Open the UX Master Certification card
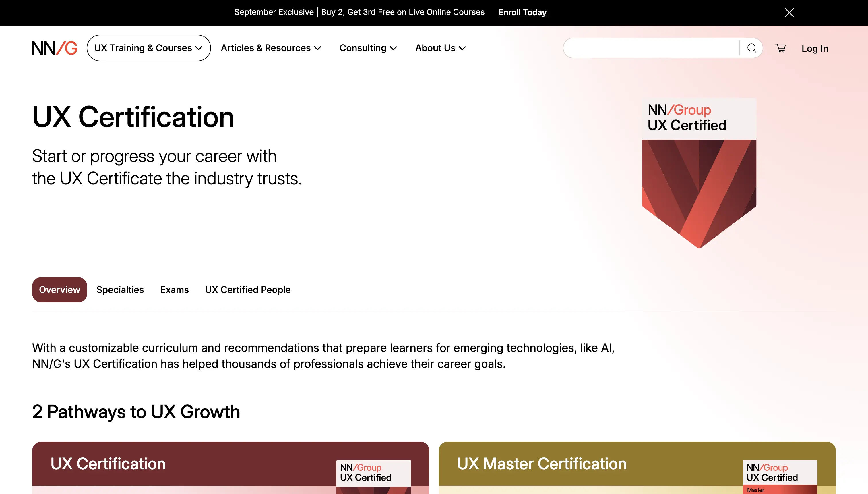The width and height of the screenshot is (868, 494). click(x=637, y=468)
